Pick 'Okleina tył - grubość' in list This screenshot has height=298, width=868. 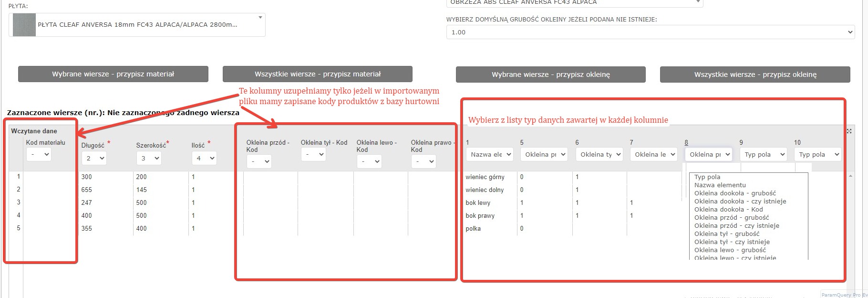tap(726, 234)
